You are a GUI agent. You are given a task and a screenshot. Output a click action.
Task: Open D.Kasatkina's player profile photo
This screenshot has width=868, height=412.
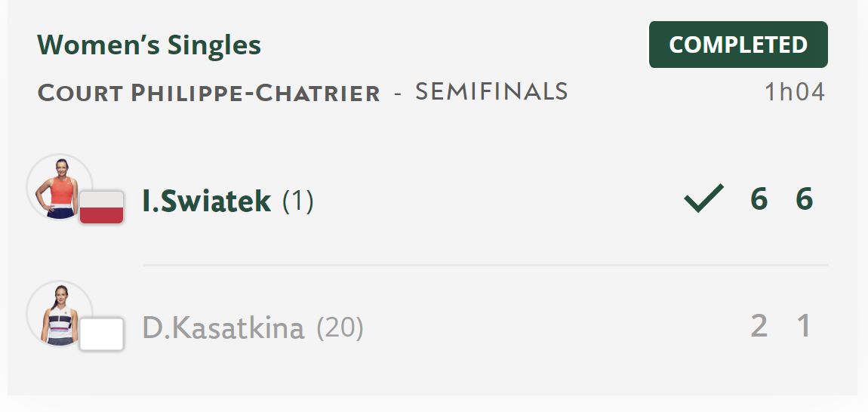tap(60, 314)
